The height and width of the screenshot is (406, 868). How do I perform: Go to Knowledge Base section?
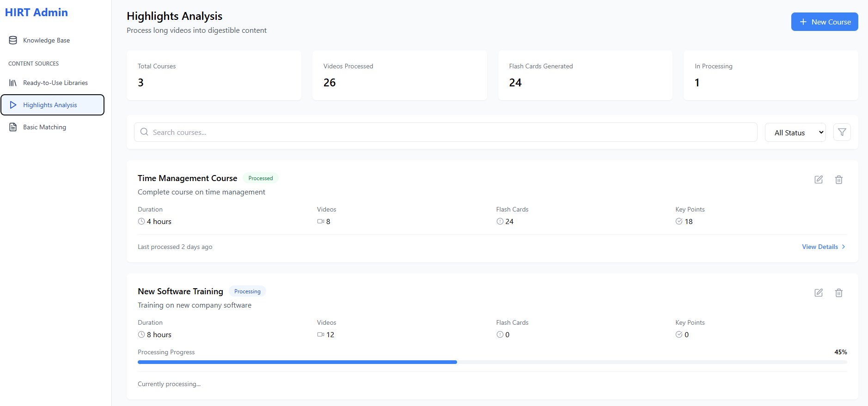(x=46, y=40)
